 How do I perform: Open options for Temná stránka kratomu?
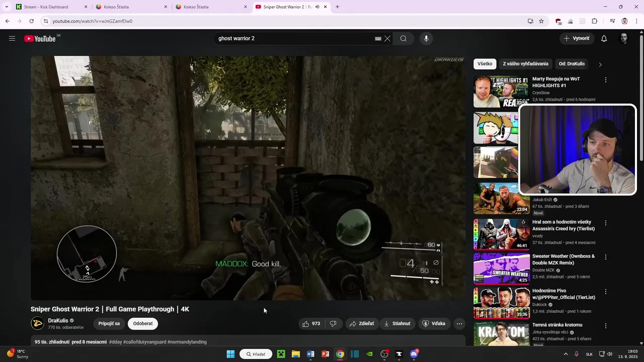point(606,326)
